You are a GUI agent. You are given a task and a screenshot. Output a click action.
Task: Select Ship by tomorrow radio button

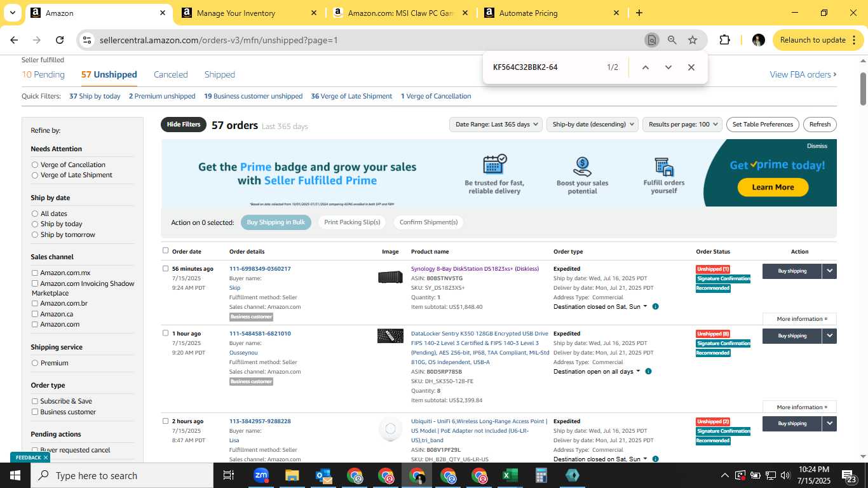[x=35, y=234]
